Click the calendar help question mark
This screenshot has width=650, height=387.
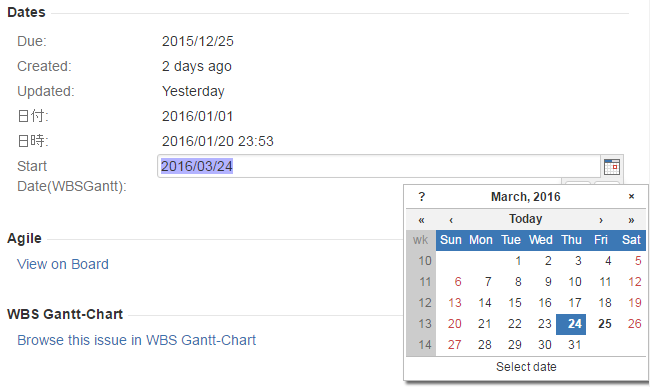point(421,197)
